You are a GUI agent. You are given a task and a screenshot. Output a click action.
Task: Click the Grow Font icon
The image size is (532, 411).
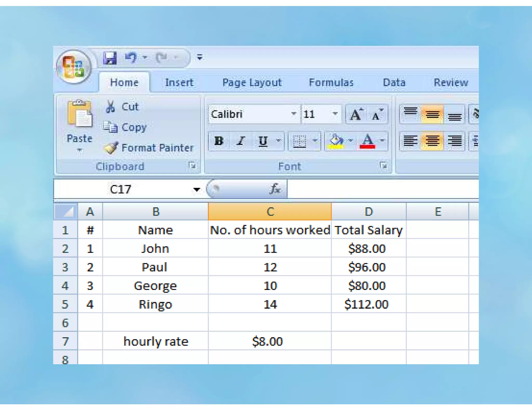pos(356,114)
